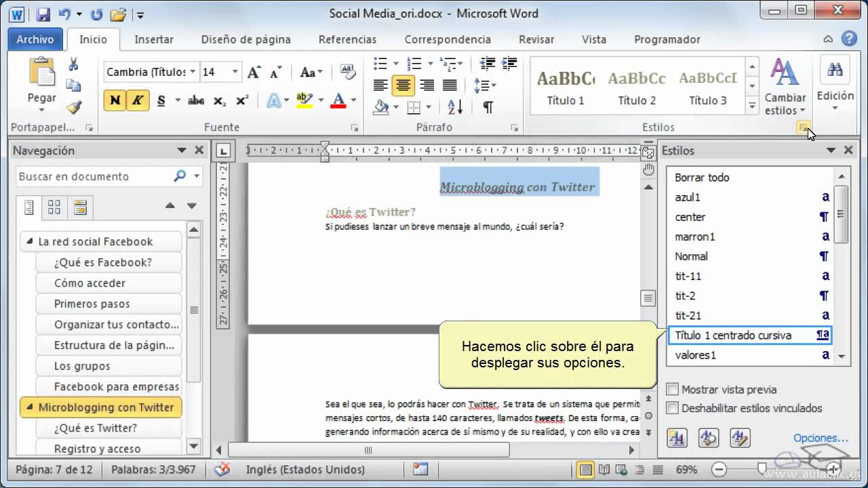
Task: Apply subscript x₂ formatting
Action: coord(219,101)
